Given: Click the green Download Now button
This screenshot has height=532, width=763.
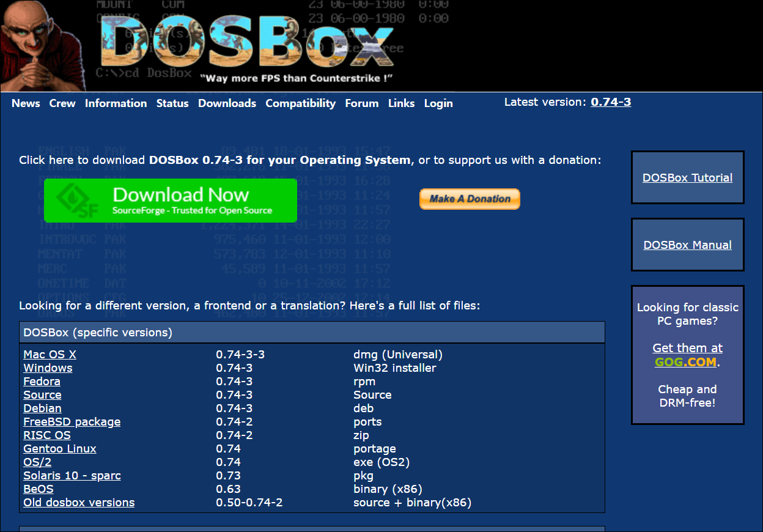Looking at the screenshot, I should [x=171, y=201].
